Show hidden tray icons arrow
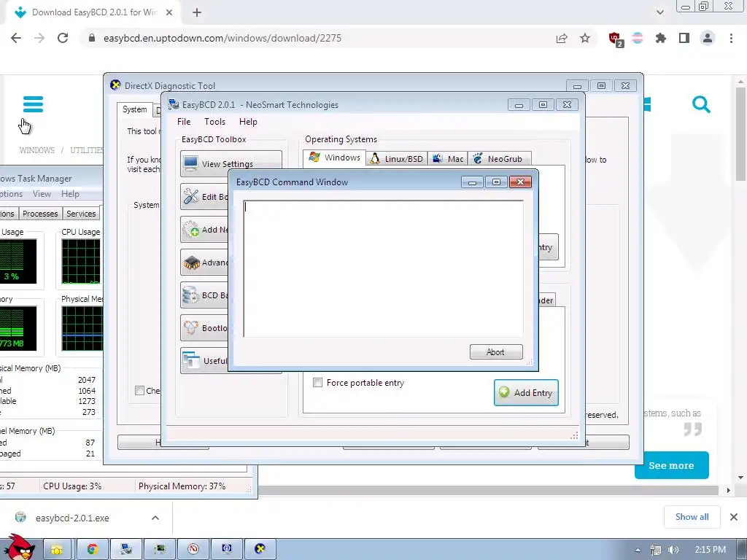The width and height of the screenshot is (747, 560). pyautogui.click(x=638, y=550)
